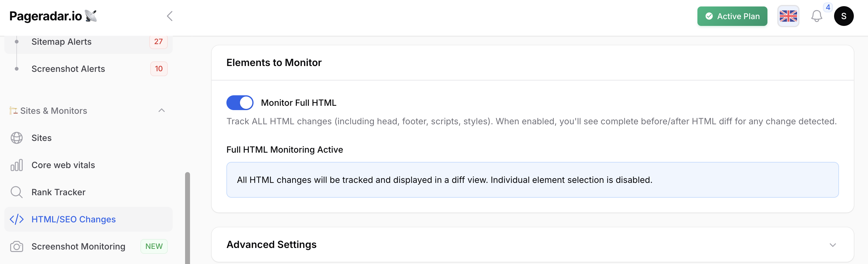This screenshot has height=264, width=868.
Task: Go to Rank Tracker page
Action: (x=58, y=192)
